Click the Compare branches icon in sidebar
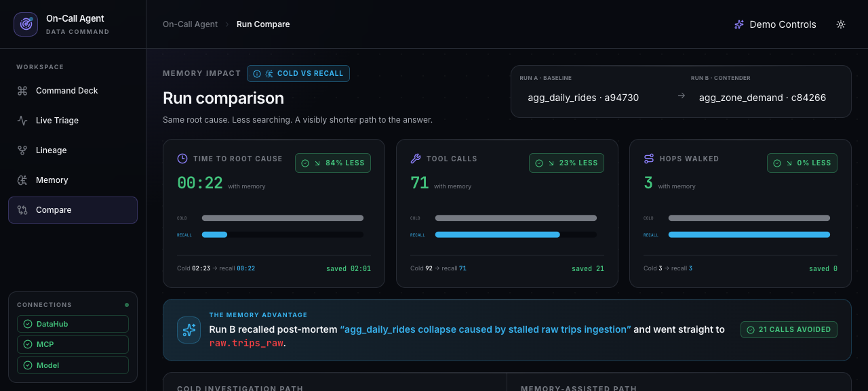 (22, 210)
